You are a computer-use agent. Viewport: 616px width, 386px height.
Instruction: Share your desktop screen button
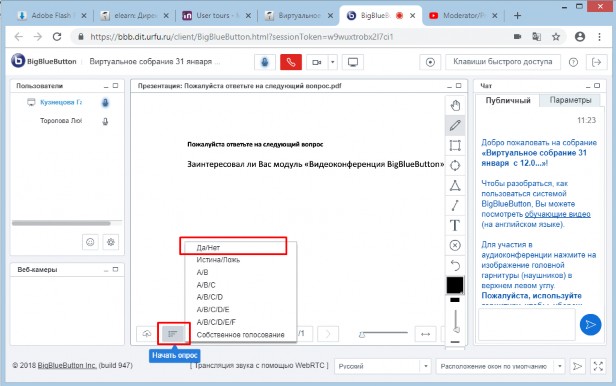353,62
